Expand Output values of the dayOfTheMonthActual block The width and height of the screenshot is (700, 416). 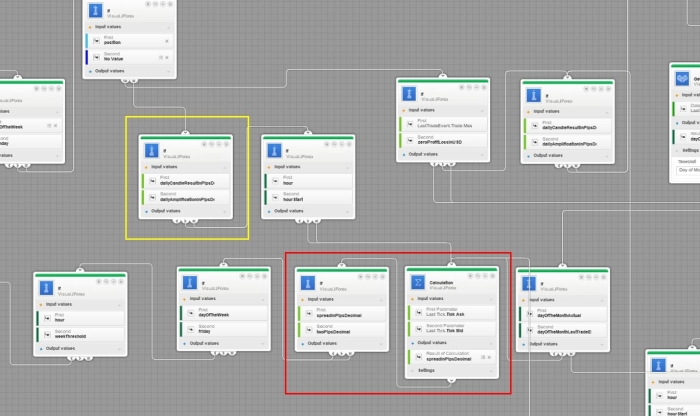point(602,345)
